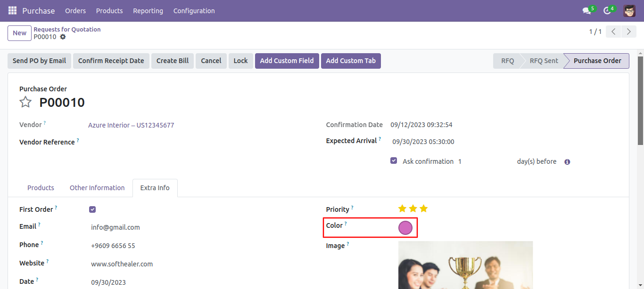
Task: Click the Date field 09/30/2023
Action: tap(108, 282)
